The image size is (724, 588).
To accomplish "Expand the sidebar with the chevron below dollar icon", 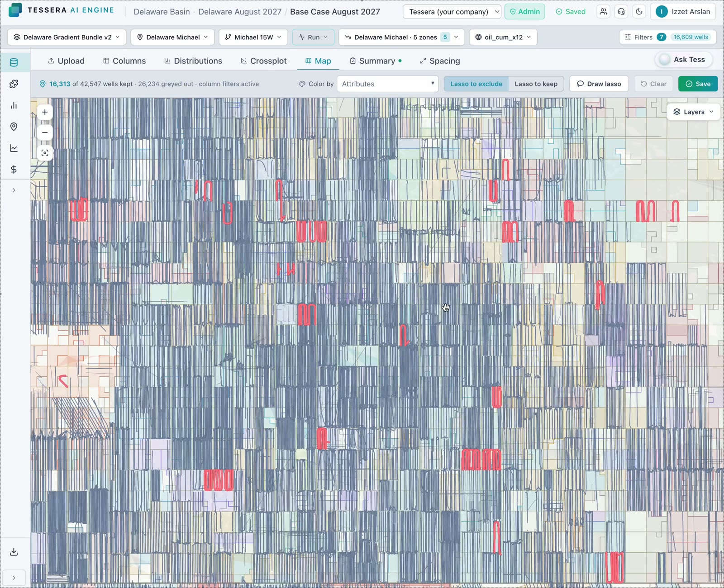I will pyautogui.click(x=14, y=190).
